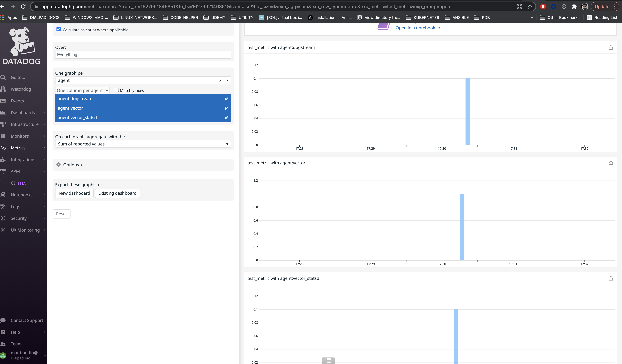Screen dimensions: 622x364
Task: Remove the agent tag from One graph per
Action: click(220, 80)
